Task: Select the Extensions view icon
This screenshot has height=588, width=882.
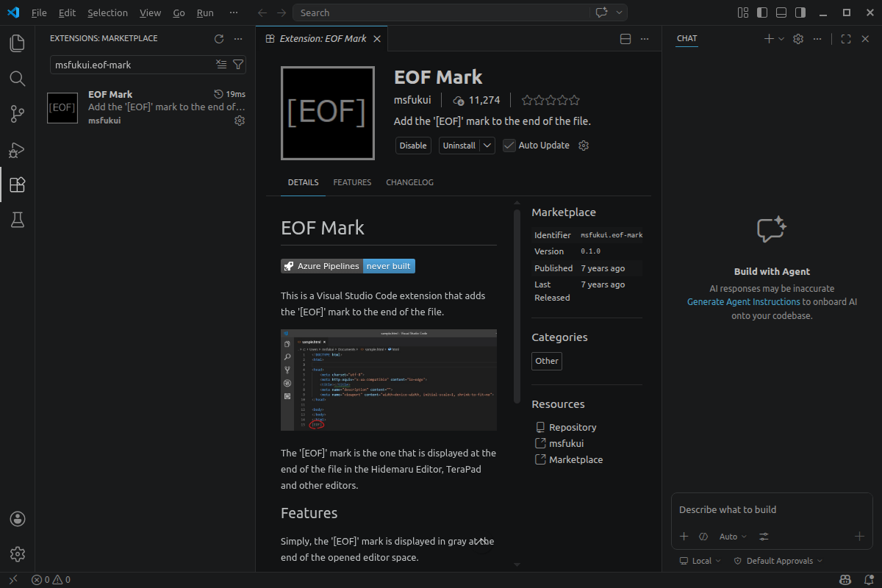Action: (x=18, y=184)
